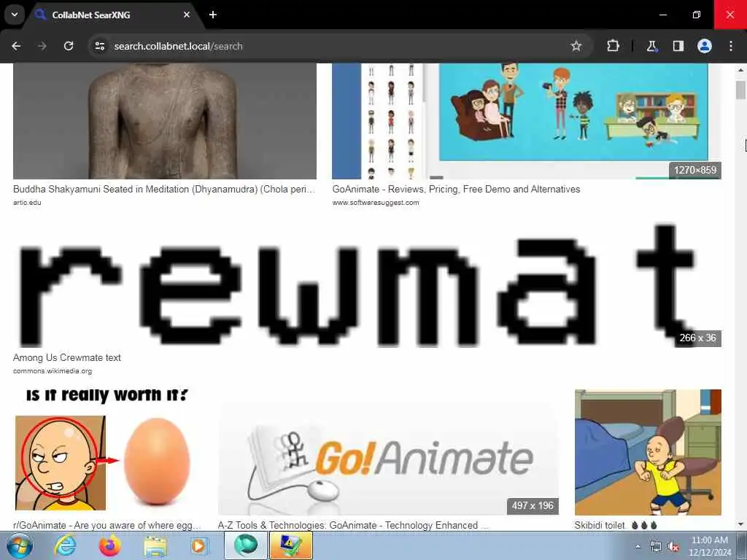The width and height of the screenshot is (747, 560).
Task: Open the Buddha Shakyamuni statue image
Action: [x=165, y=121]
